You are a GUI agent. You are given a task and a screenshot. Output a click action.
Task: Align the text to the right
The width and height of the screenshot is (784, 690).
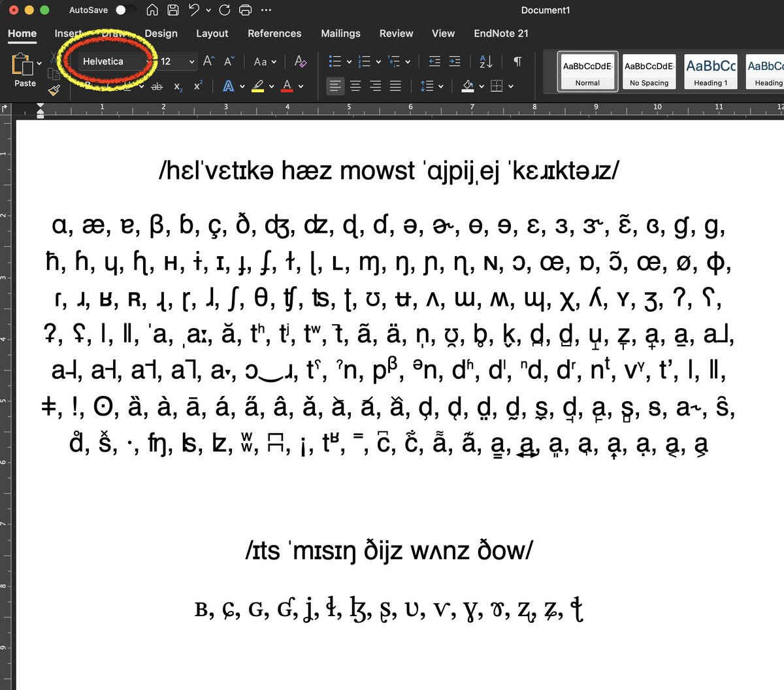point(376,86)
